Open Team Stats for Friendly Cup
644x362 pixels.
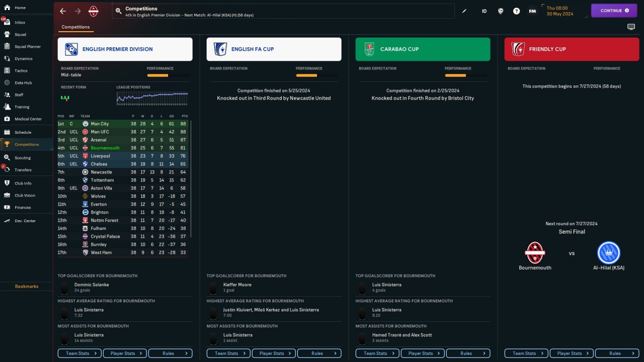(x=527, y=353)
